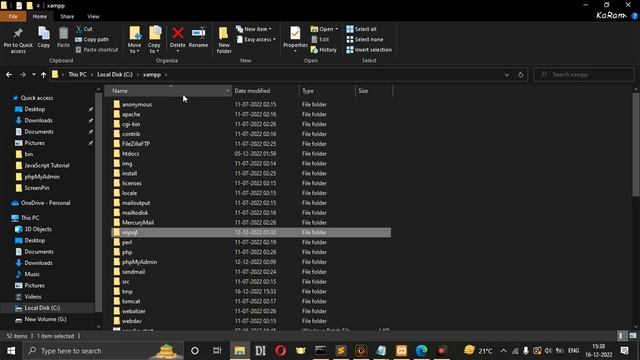The width and height of the screenshot is (640, 360).
Task: Open Properties from the ribbon
Action: coord(295,39)
